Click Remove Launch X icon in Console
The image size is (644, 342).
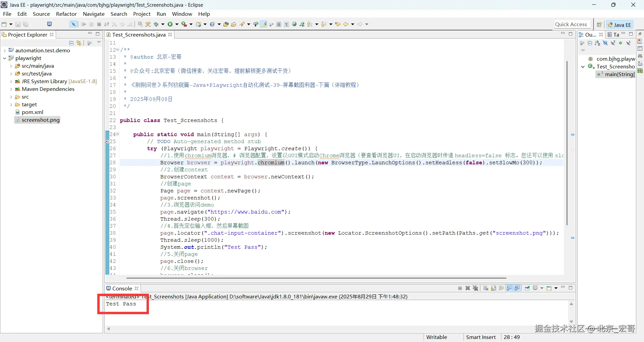coord(468,288)
